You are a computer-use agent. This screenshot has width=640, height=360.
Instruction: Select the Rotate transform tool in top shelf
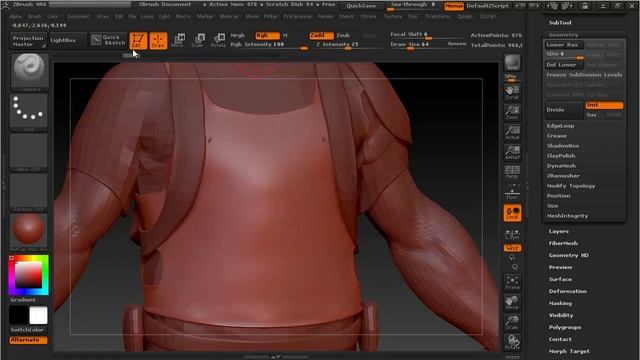tap(218, 41)
